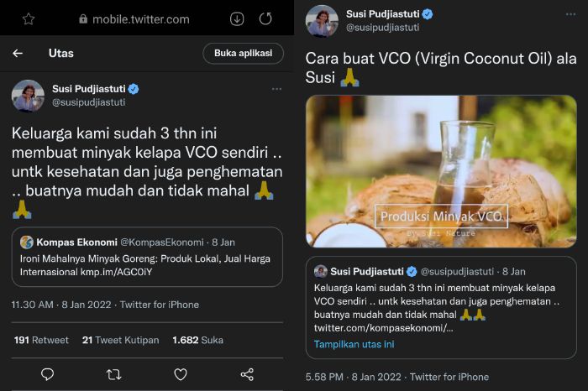The image size is (588, 391).
Task: Reload the page with refresh icon
Action: point(265,18)
